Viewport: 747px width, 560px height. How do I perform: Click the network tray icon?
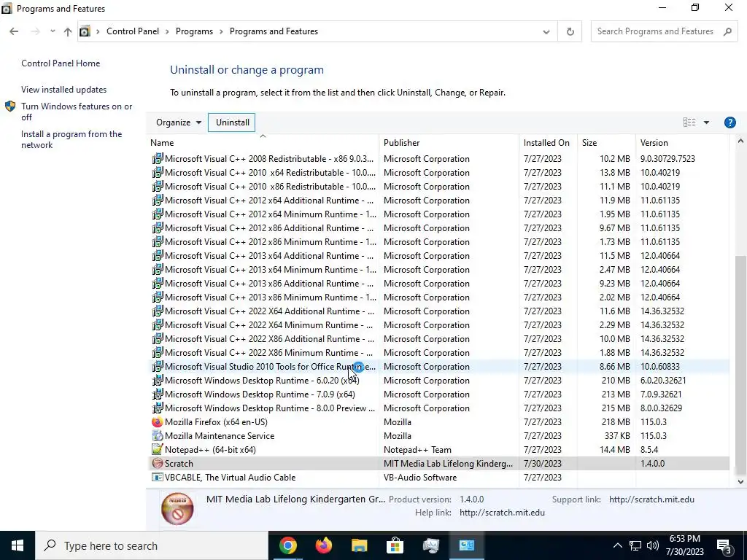pos(635,545)
